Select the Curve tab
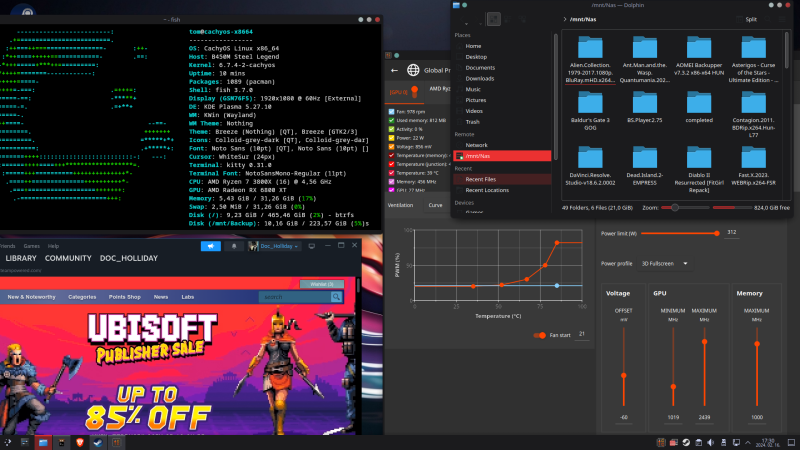 point(435,205)
